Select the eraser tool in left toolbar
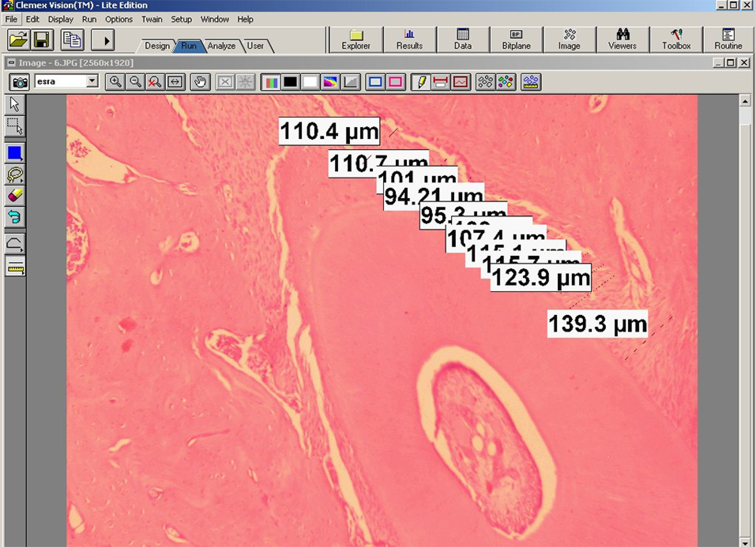756x547 pixels. 15,196
